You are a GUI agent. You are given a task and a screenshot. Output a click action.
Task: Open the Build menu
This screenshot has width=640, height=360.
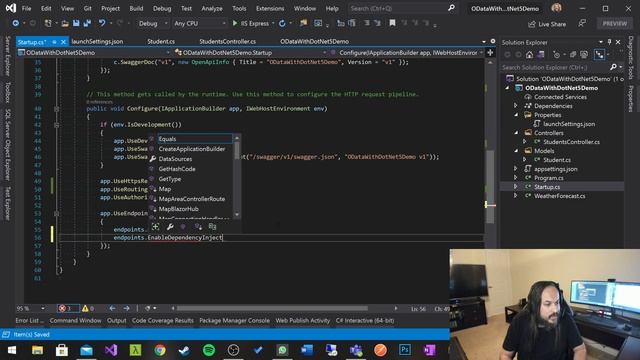tap(136, 8)
